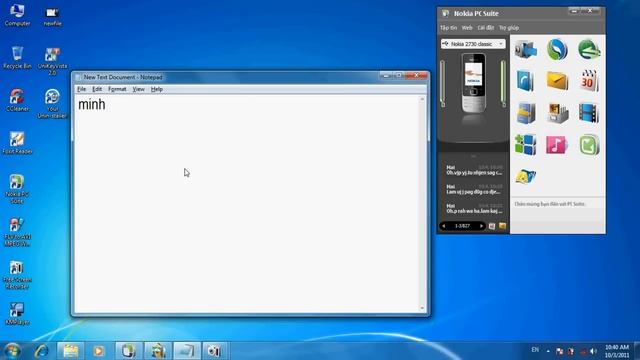
Task: Open Windows Media Player from the taskbar
Action: pyautogui.click(x=98, y=351)
